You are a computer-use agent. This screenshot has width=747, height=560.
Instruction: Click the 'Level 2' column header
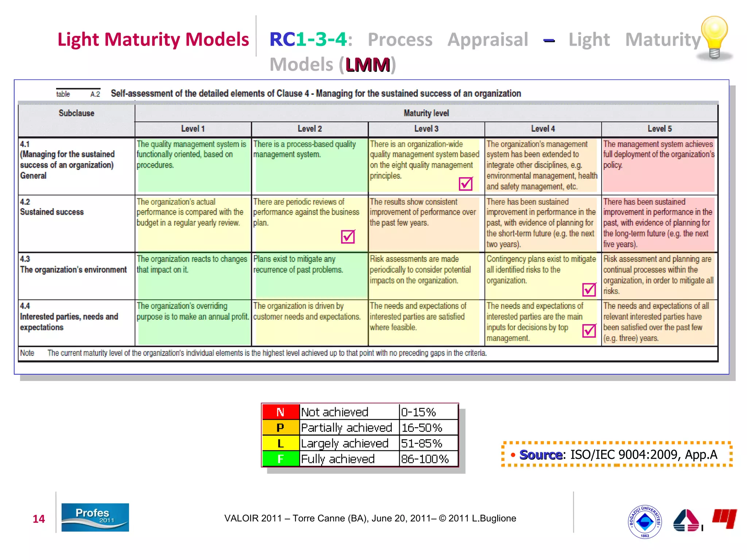click(x=310, y=129)
